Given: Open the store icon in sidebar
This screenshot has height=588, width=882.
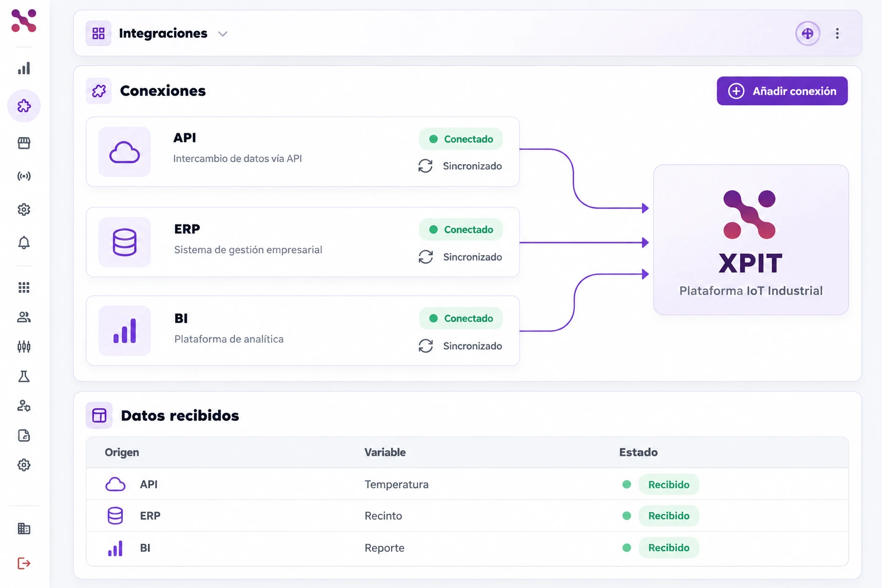Looking at the screenshot, I should 24,143.
